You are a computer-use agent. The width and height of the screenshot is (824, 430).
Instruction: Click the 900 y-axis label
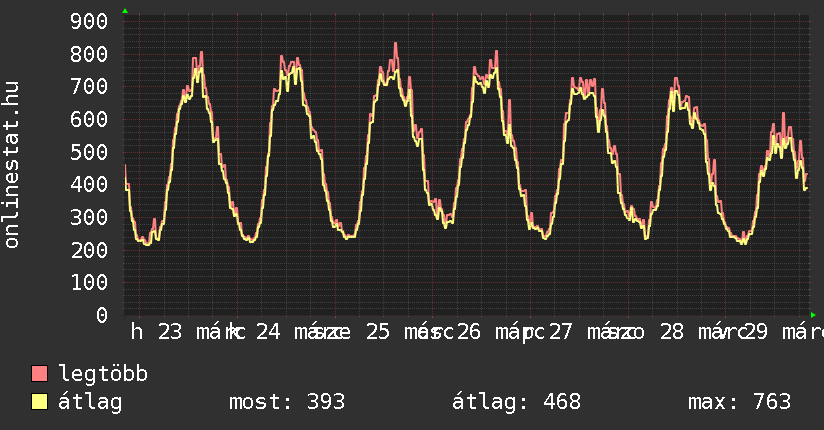point(90,22)
